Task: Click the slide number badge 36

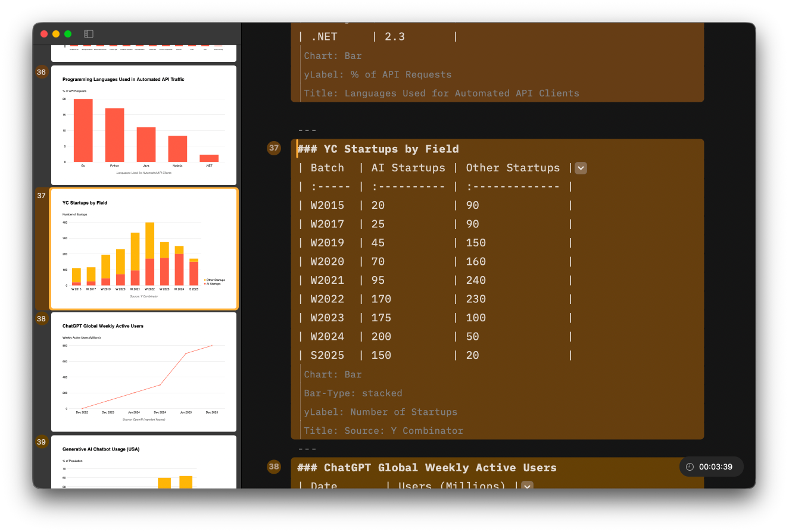Action: tap(41, 71)
